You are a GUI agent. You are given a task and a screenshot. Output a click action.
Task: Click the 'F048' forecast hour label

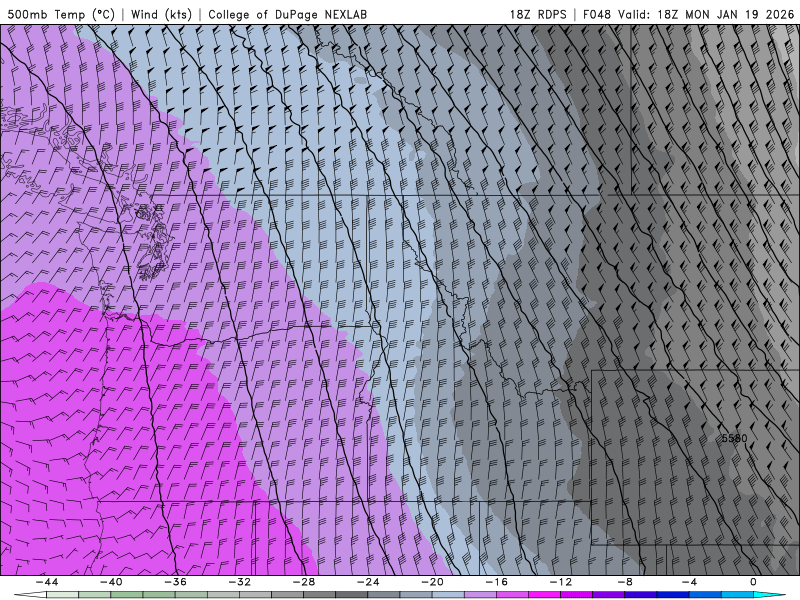597,15
